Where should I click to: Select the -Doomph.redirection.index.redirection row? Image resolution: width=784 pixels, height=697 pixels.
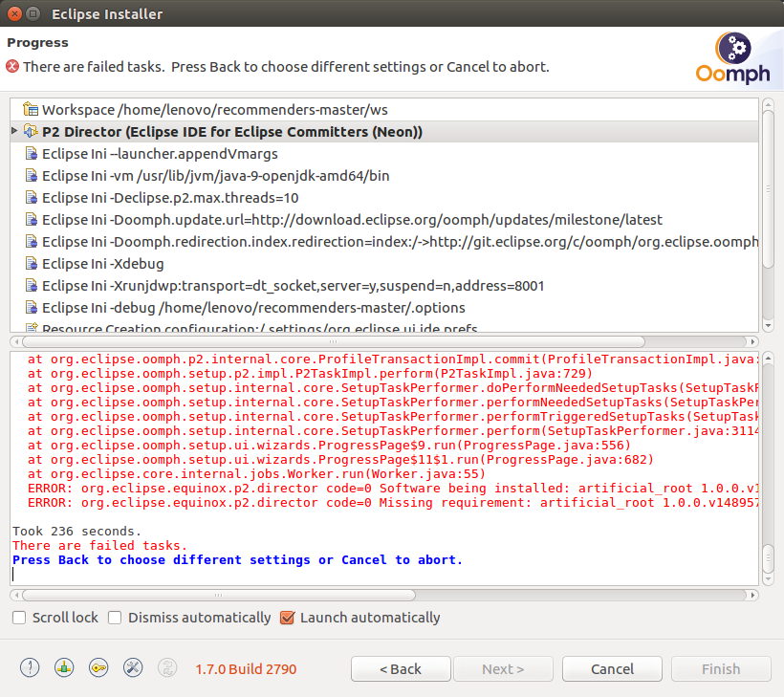[384, 242]
